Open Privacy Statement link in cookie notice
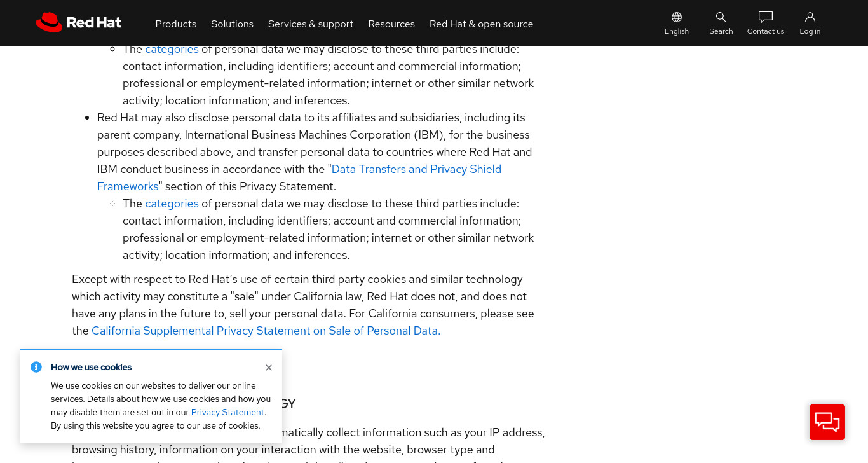 (227, 412)
